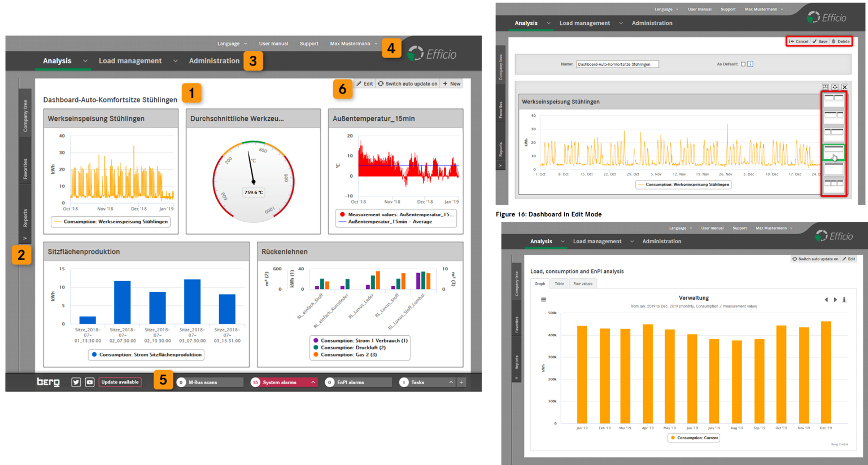Check the As Default checkbox
This screenshot has width=868, height=465.
coord(743,64)
